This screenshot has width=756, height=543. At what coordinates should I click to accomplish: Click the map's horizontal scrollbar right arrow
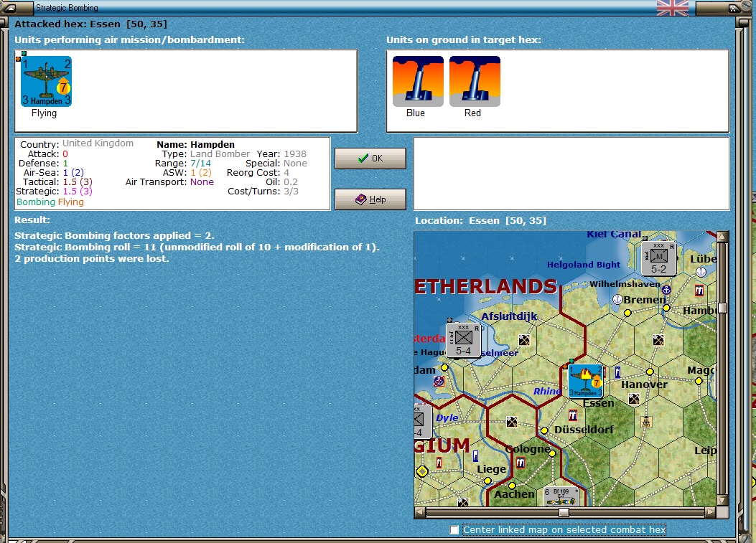coord(711,511)
